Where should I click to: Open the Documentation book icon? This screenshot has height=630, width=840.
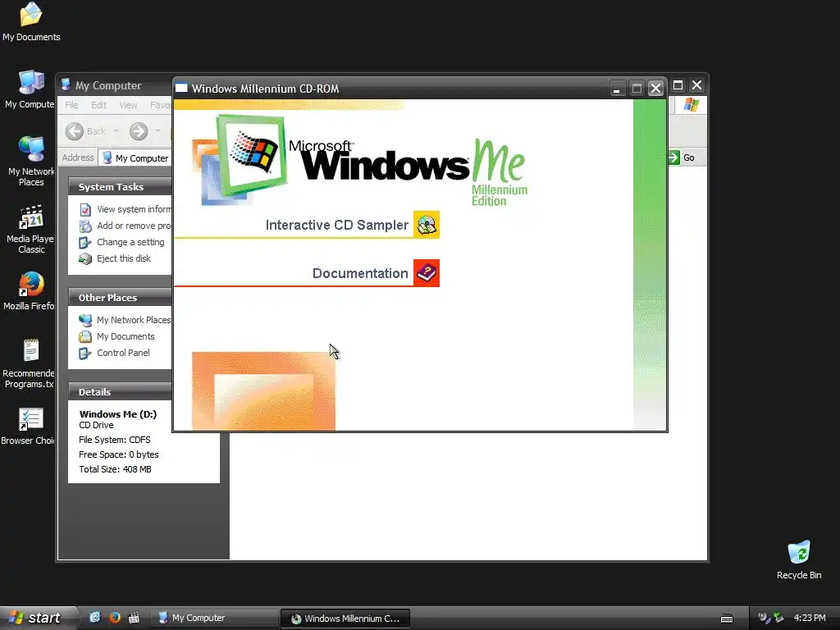[x=427, y=272]
